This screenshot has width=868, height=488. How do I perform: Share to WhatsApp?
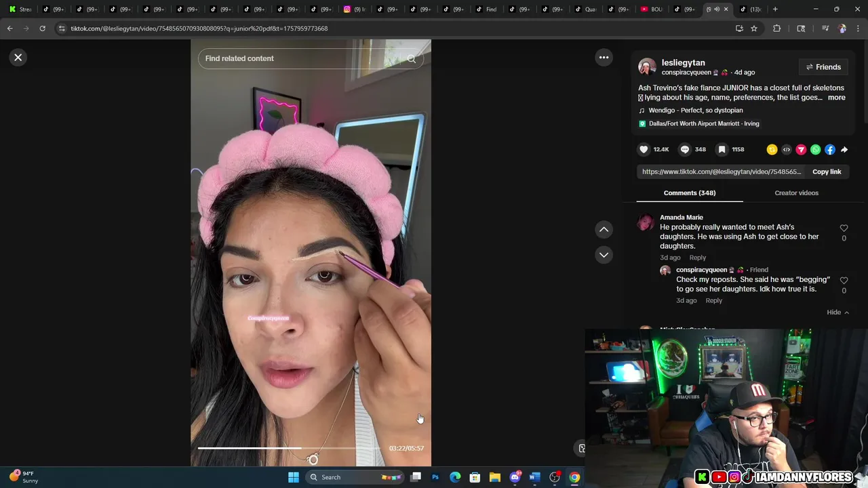[816, 150]
